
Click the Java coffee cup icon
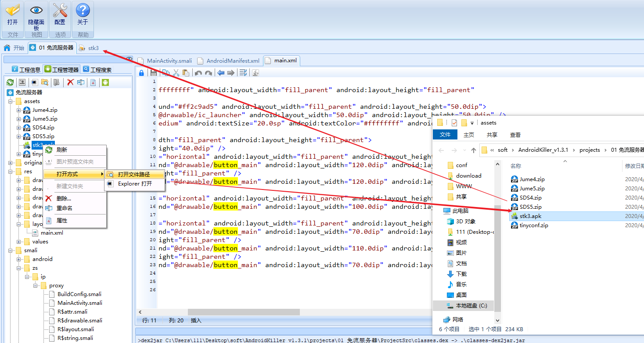tap(255, 73)
